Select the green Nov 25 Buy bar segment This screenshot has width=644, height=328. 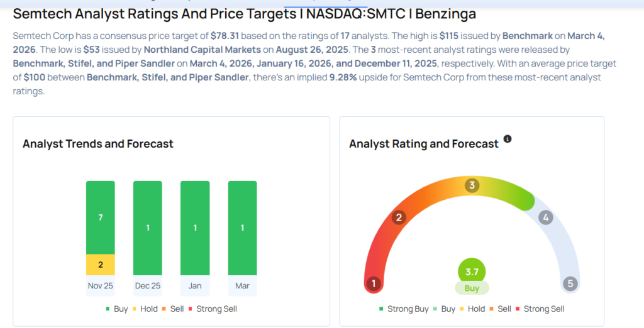pyautogui.click(x=101, y=217)
